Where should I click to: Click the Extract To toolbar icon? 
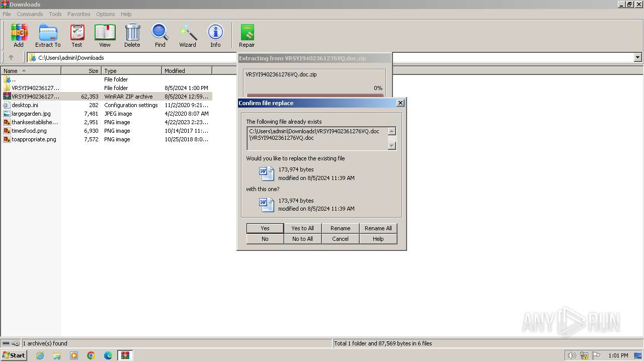point(48,36)
